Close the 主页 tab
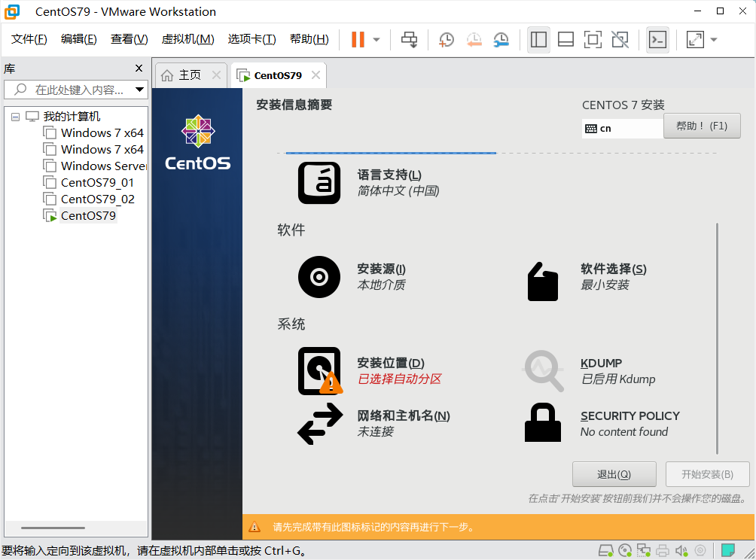This screenshot has height=560, width=756. [216, 75]
